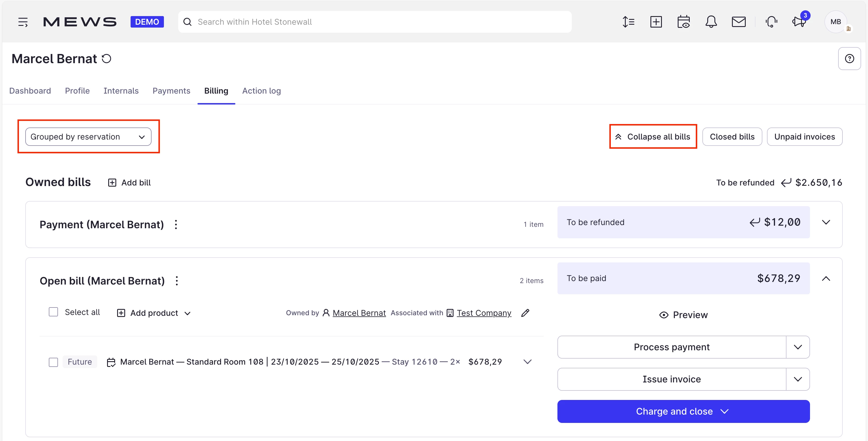Open the Test Company link

tap(484, 313)
